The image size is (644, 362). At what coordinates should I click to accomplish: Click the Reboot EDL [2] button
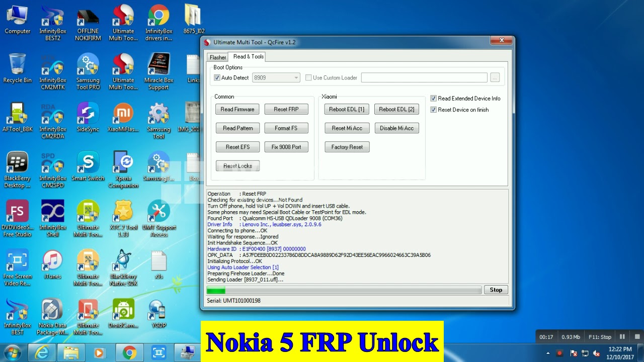pos(397,109)
